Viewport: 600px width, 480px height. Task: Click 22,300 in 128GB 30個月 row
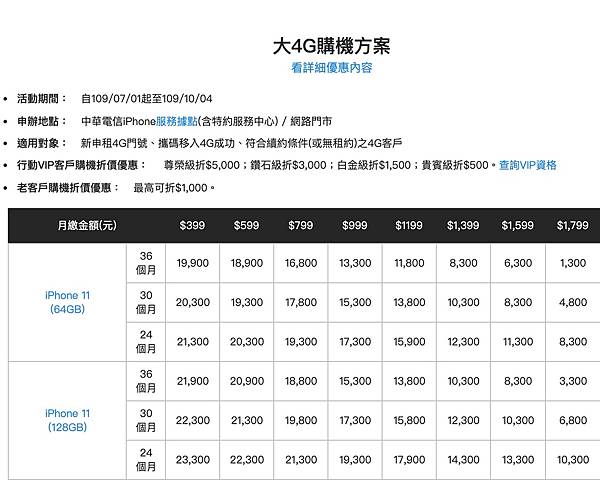click(192, 420)
